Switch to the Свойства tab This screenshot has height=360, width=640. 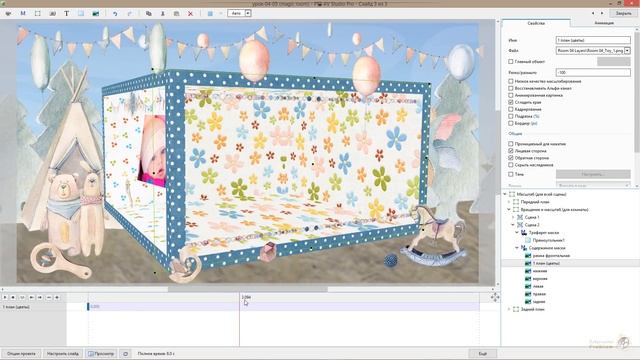(x=536, y=23)
